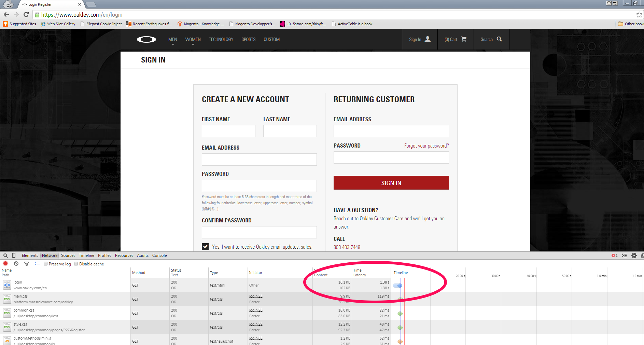Switch to Timeline tab in DevTools
Screen dimensions: 644x345
[x=87, y=256]
